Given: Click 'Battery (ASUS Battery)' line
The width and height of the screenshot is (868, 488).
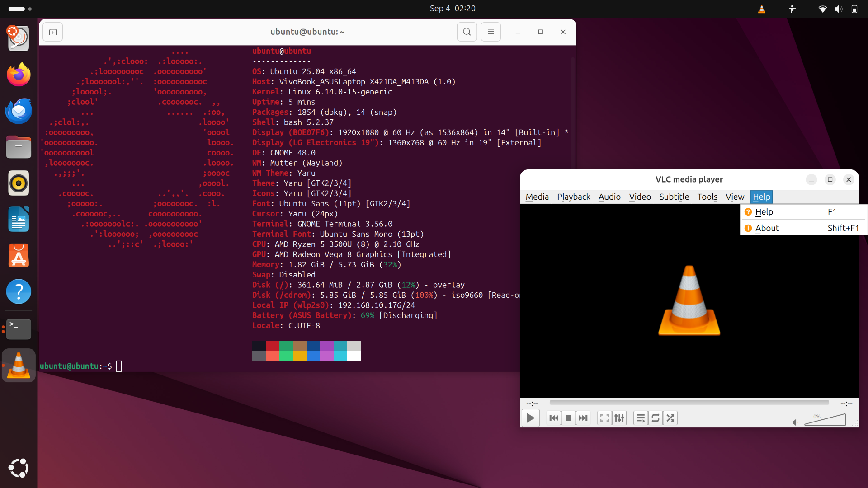Looking at the screenshot, I should pos(345,315).
